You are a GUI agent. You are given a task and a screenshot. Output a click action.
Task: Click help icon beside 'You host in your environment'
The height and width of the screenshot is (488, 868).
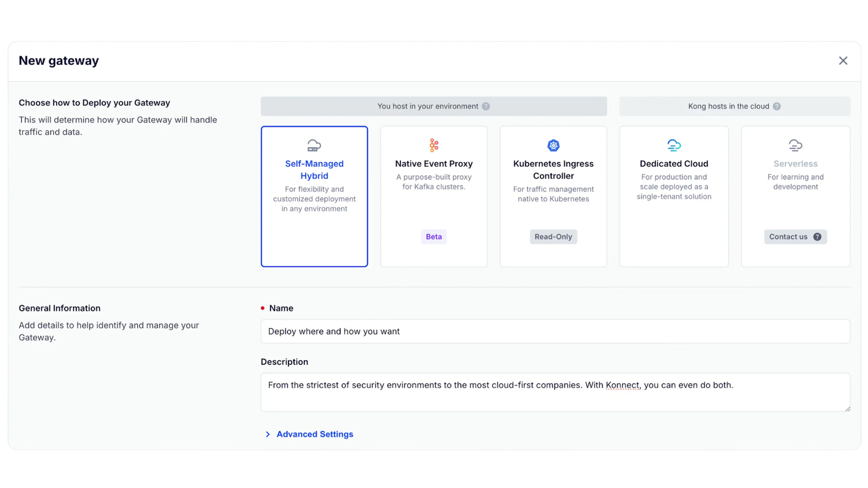click(486, 106)
